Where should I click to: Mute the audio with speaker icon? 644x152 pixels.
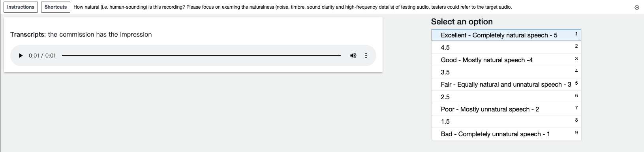click(x=353, y=56)
